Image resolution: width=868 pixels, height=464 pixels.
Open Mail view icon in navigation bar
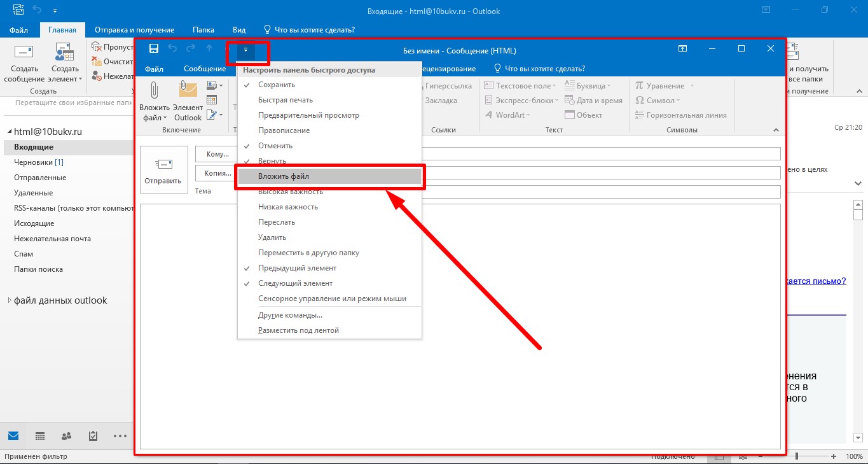pyautogui.click(x=13, y=436)
